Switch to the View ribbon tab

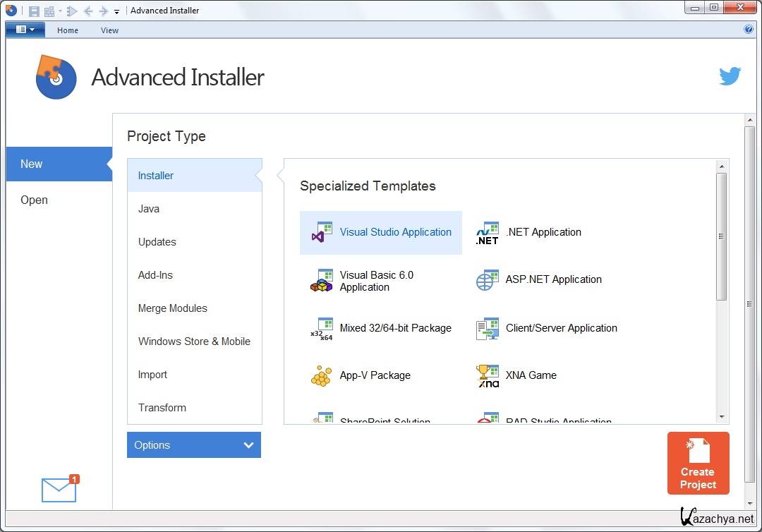point(109,30)
